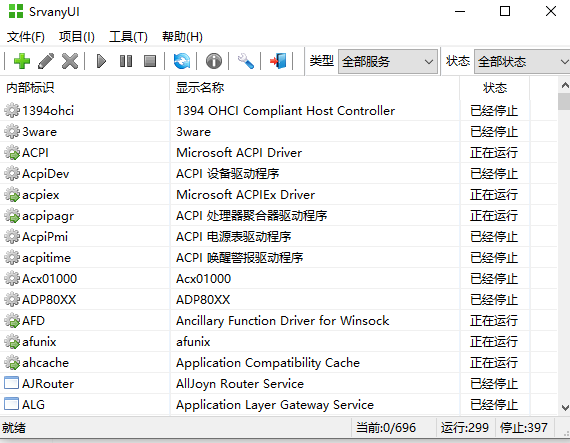Screen dimensions: 570x443
Task: Click the wrench tools icon
Action: [x=246, y=61]
